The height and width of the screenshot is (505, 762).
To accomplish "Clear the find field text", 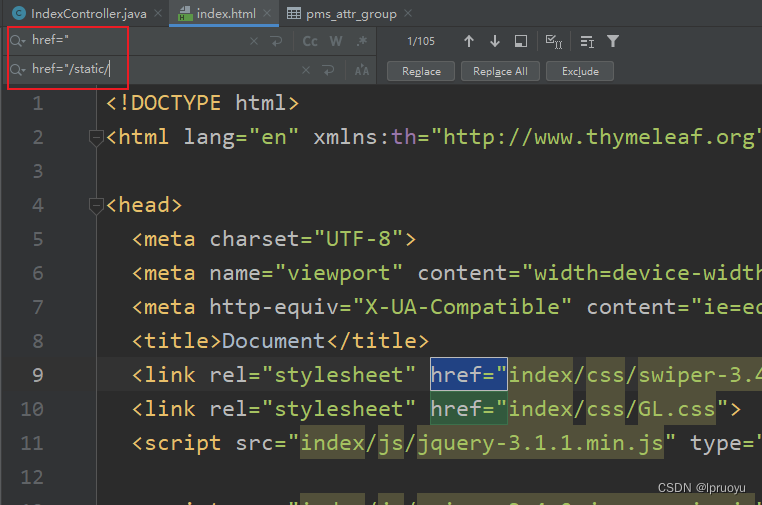I will tap(254, 41).
